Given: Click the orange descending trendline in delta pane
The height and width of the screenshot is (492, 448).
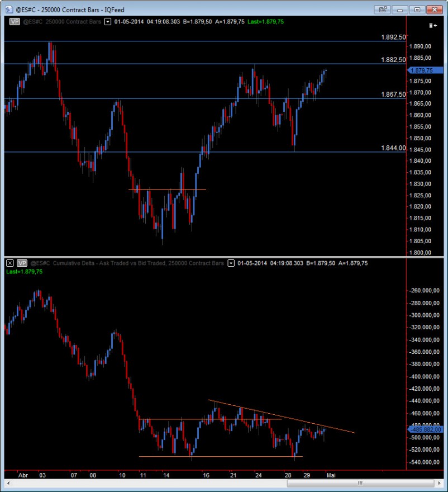Looking at the screenshot, I should coord(282,417).
